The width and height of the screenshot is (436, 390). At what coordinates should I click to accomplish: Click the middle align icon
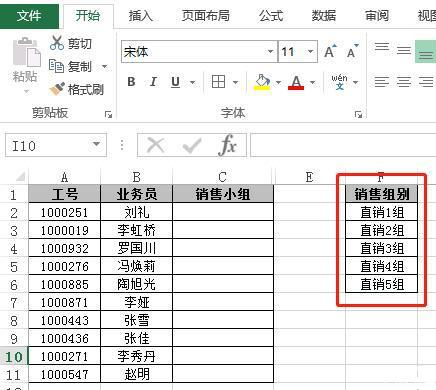404,50
